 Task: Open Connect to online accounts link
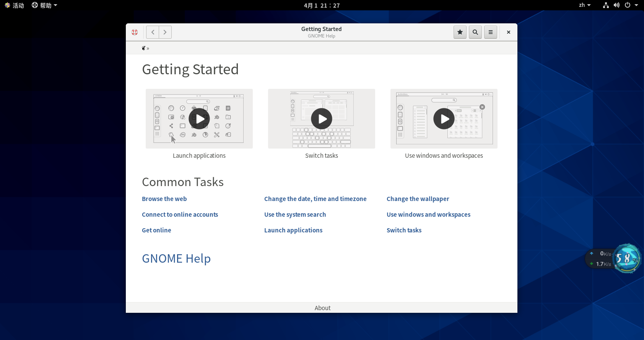click(x=180, y=214)
